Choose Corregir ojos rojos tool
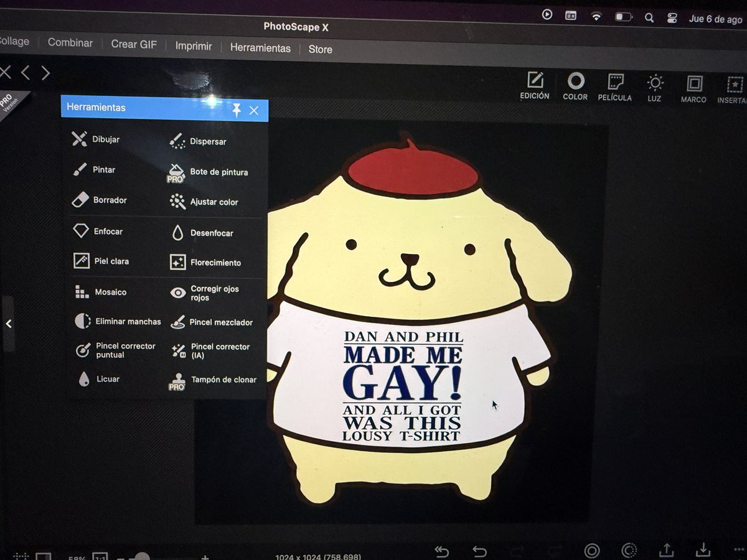 click(x=205, y=293)
